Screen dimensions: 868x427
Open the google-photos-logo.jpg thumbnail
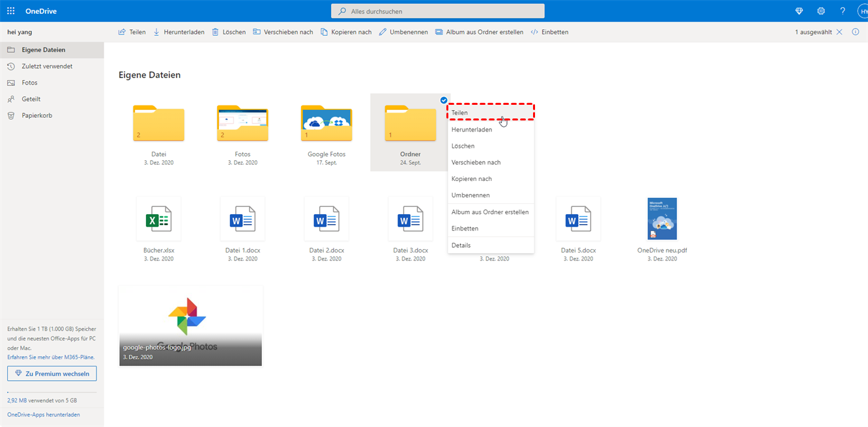pos(190,325)
